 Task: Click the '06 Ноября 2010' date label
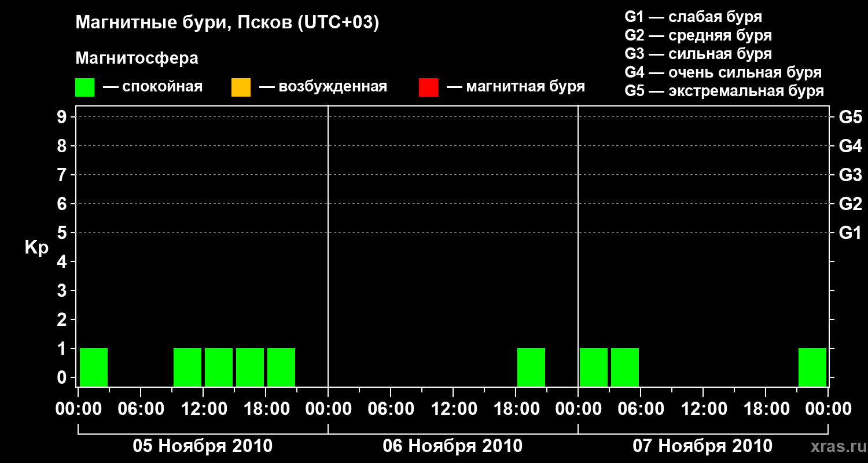point(453,446)
